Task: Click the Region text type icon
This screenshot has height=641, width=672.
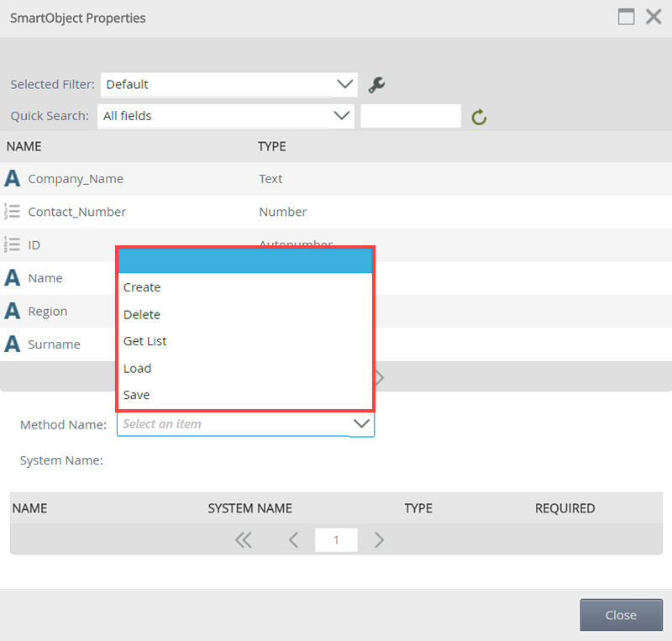Action: point(13,311)
